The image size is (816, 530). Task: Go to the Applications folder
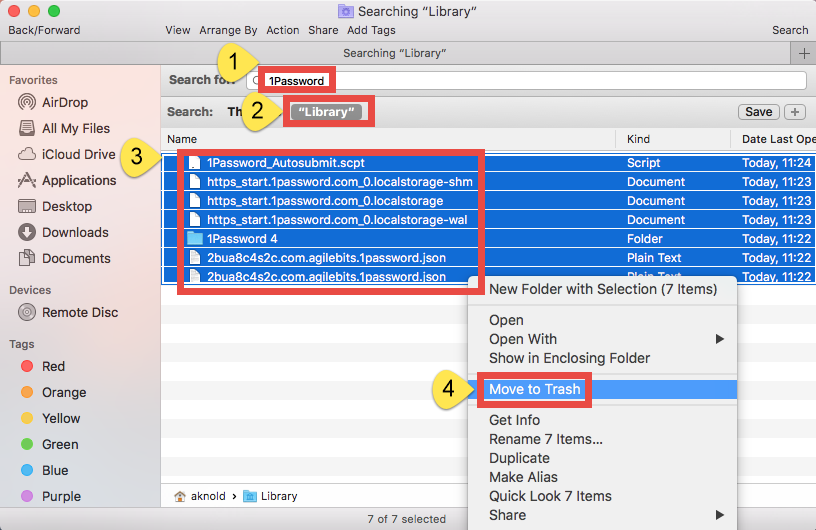click(x=67, y=180)
